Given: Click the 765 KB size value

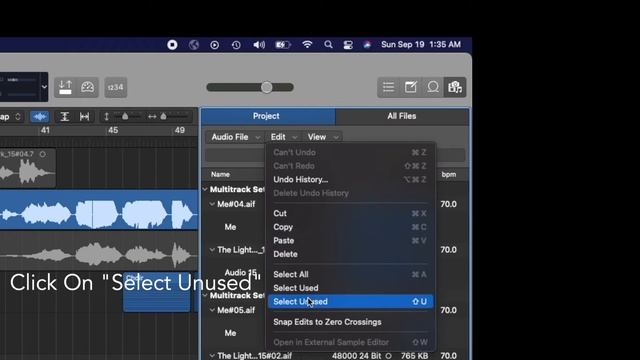Looking at the screenshot, I should pyautogui.click(x=414, y=356).
